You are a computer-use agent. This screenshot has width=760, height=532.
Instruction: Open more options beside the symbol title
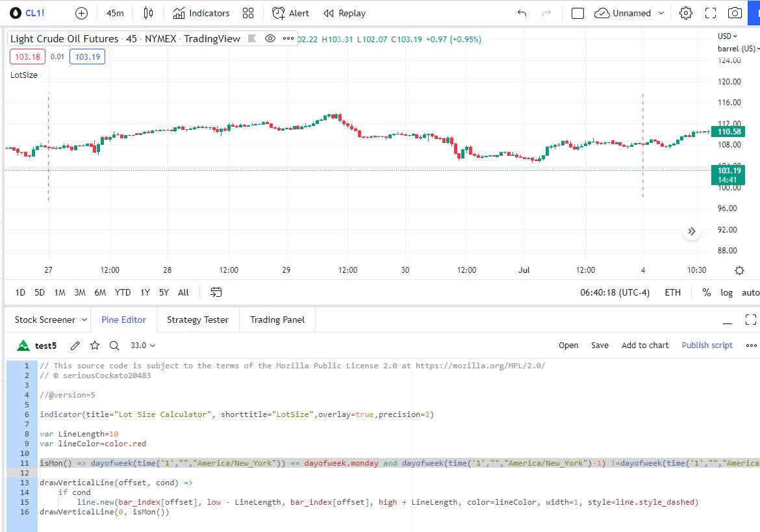coord(288,38)
